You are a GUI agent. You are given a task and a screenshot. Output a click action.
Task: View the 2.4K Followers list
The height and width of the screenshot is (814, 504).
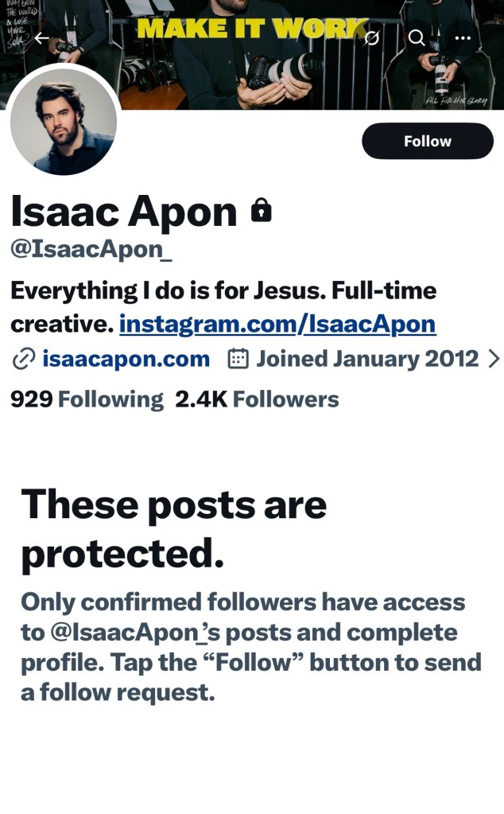tap(257, 399)
